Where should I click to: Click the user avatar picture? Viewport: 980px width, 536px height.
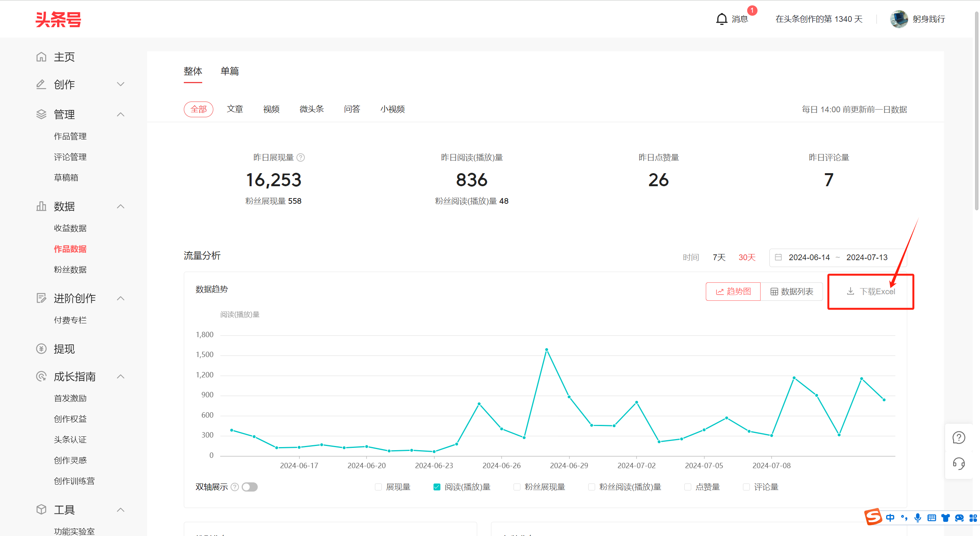point(899,19)
